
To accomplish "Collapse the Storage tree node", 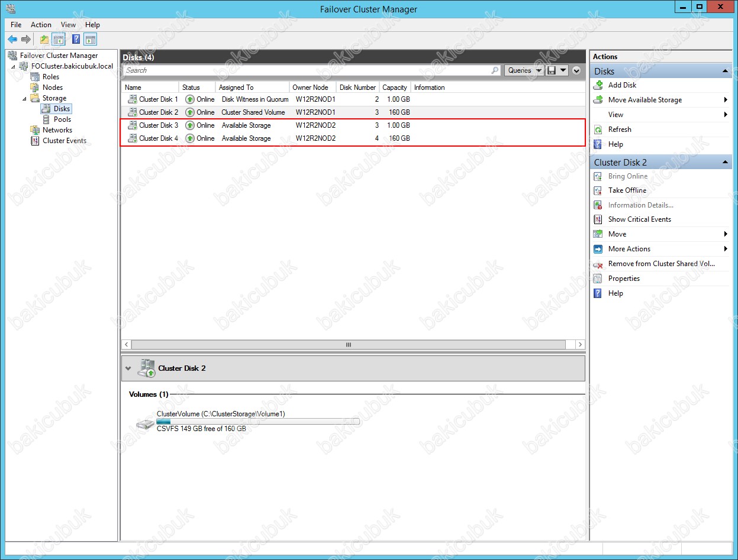I will tap(24, 98).
